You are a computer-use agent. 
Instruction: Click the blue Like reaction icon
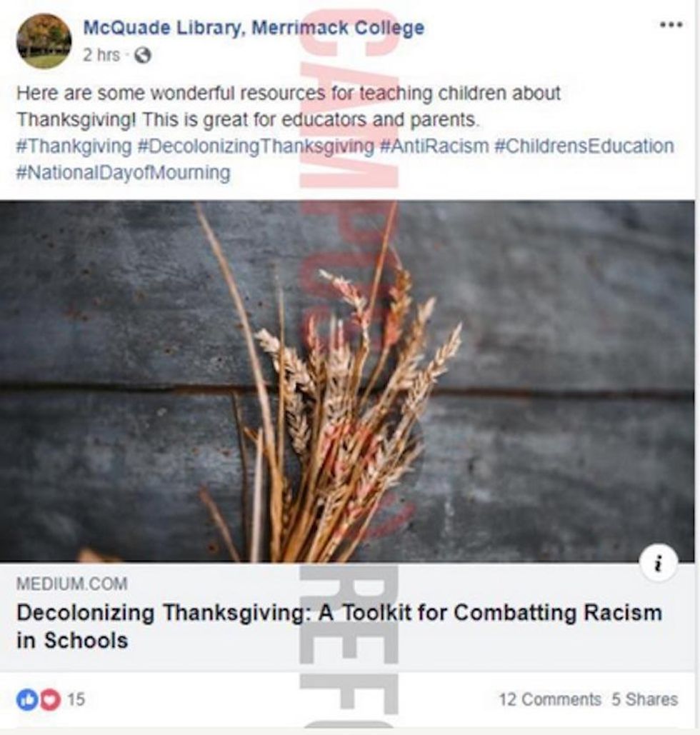point(26,699)
